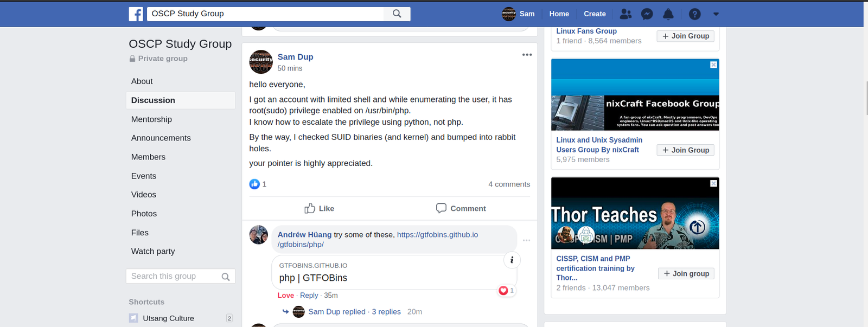Open the gtfobins.github.io URL in comment
Screen dimensions: 868x327
point(437,235)
